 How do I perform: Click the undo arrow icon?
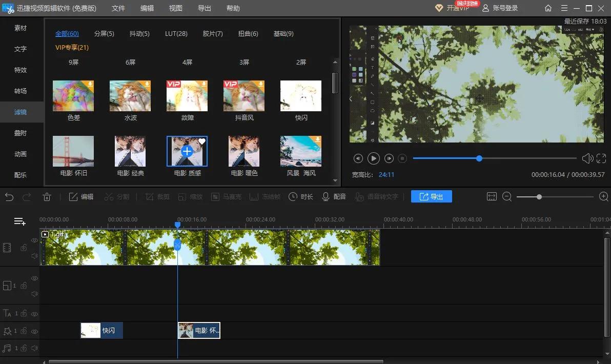coord(9,197)
